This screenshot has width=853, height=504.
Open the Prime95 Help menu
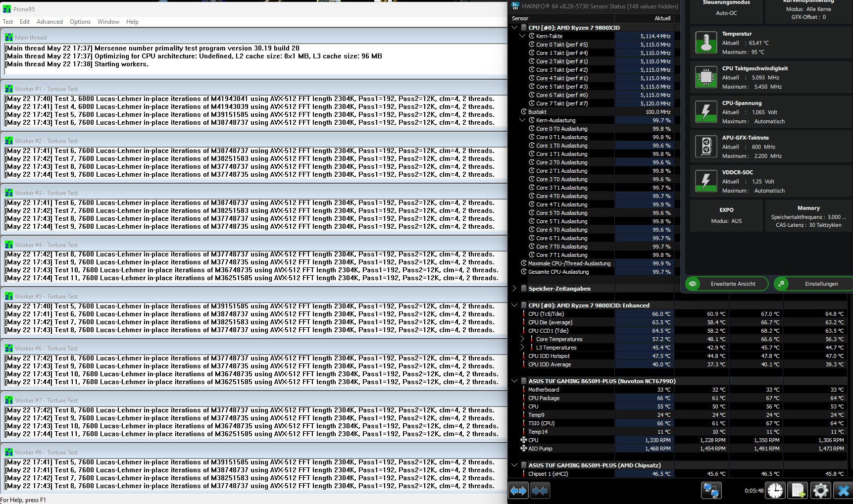point(132,22)
